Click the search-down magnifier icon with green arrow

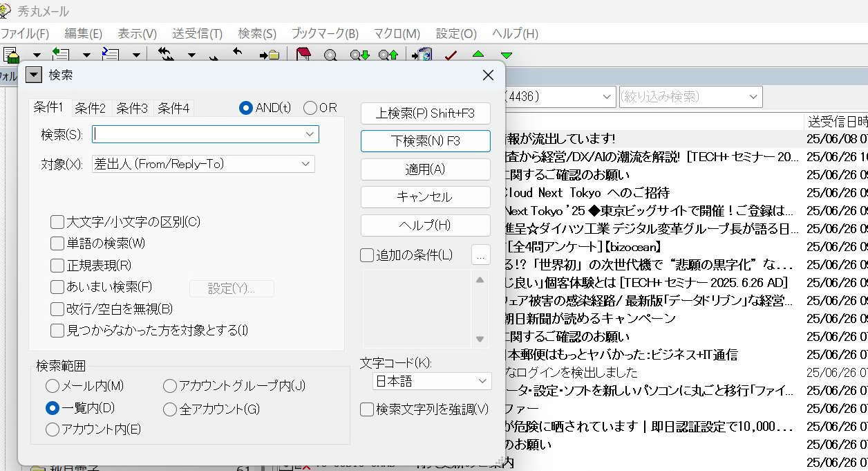(359, 55)
